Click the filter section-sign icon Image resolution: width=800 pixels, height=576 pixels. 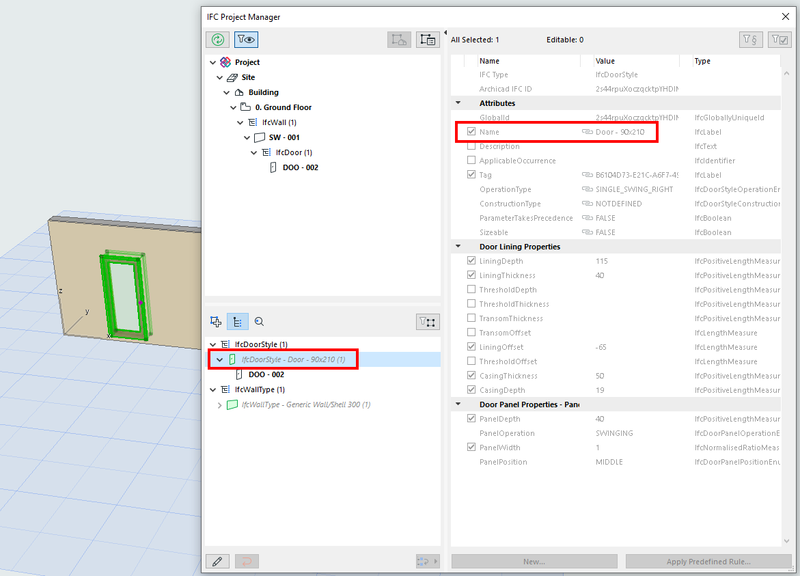(x=751, y=39)
